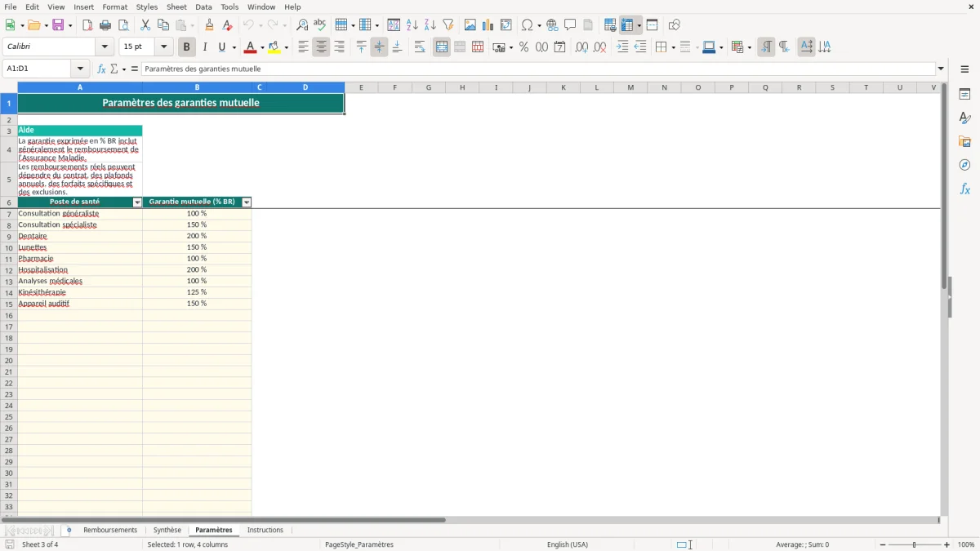The image size is (980, 551).
Task: Toggle Freeze Rows and Columns button
Action: click(x=627, y=25)
